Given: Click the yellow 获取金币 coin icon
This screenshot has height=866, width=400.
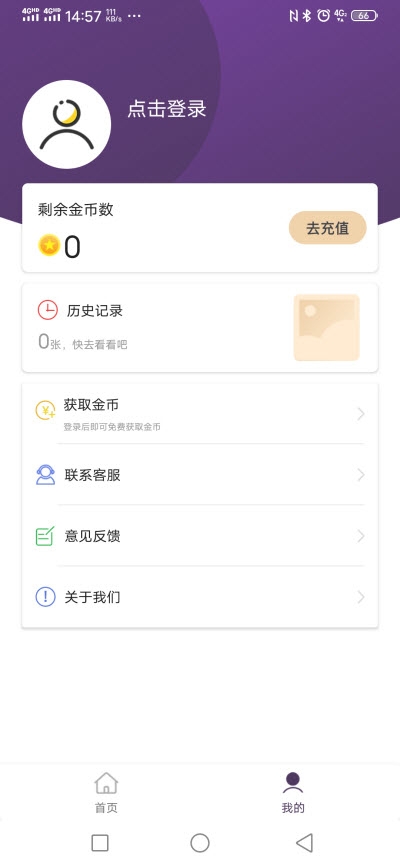Looking at the screenshot, I should [x=45, y=410].
